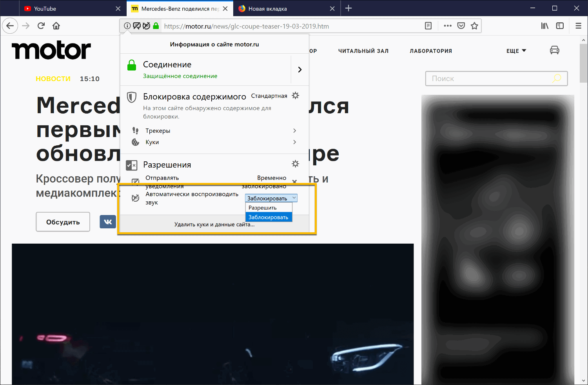The image size is (588, 385).
Task: Click the address bar URL
Action: coord(246,26)
